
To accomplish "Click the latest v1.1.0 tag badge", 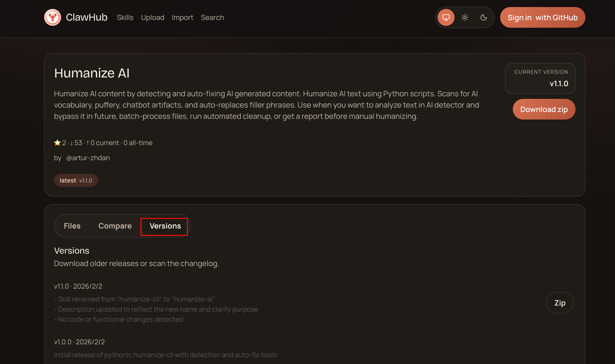I will click(76, 181).
